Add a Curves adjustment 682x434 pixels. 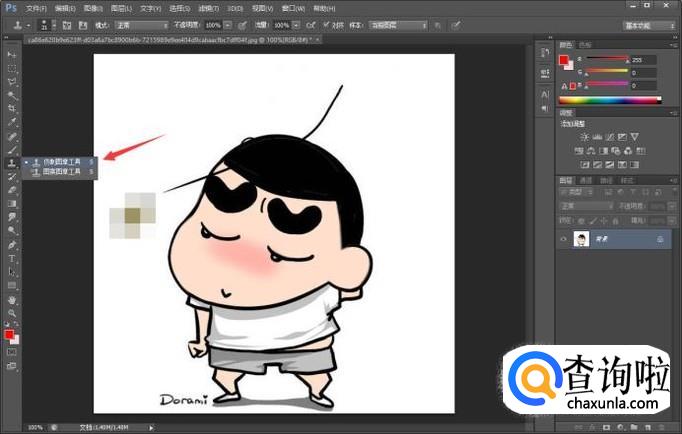coord(610,137)
